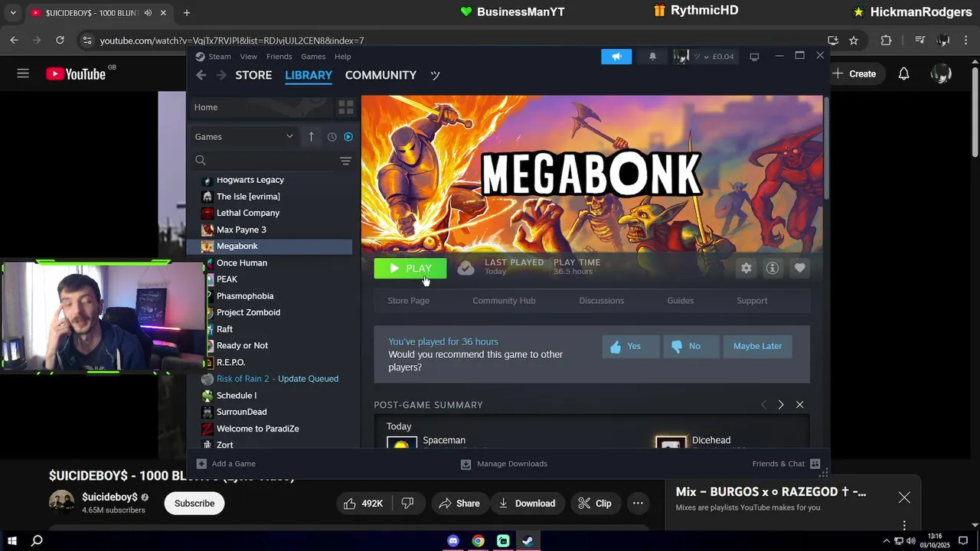Open Megabonk Store Page link
Viewport: 980px width, 551px height.
click(408, 301)
